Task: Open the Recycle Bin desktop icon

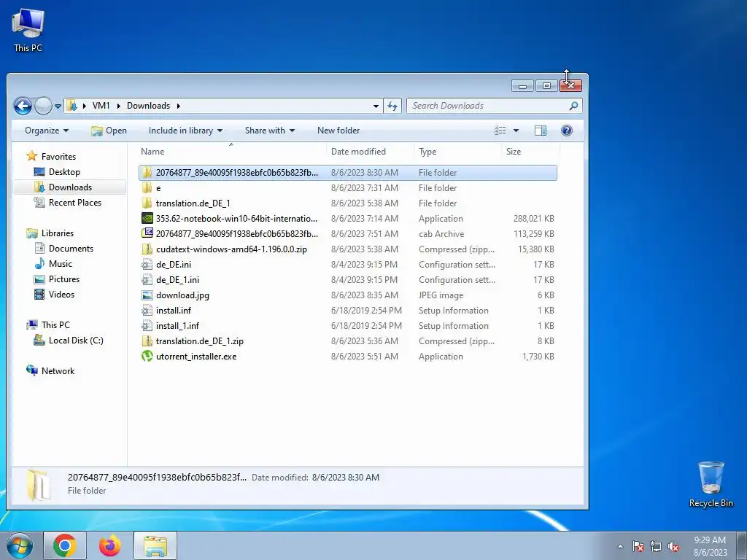Action: click(x=711, y=484)
